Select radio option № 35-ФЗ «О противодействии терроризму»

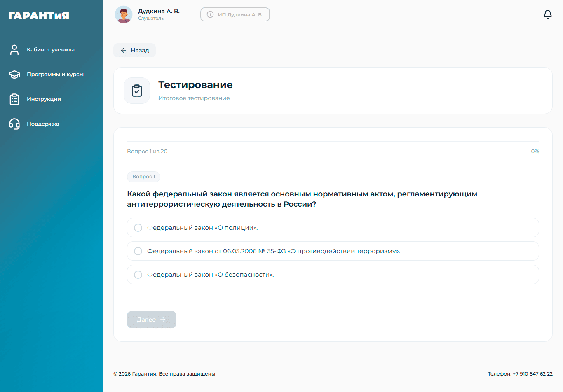coord(333,251)
